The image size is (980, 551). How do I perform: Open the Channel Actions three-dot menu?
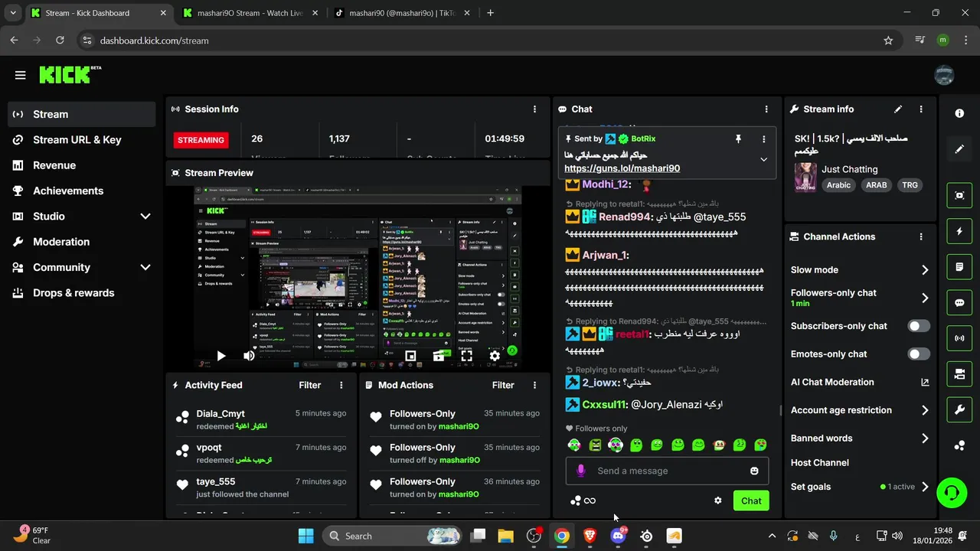(921, 237)
